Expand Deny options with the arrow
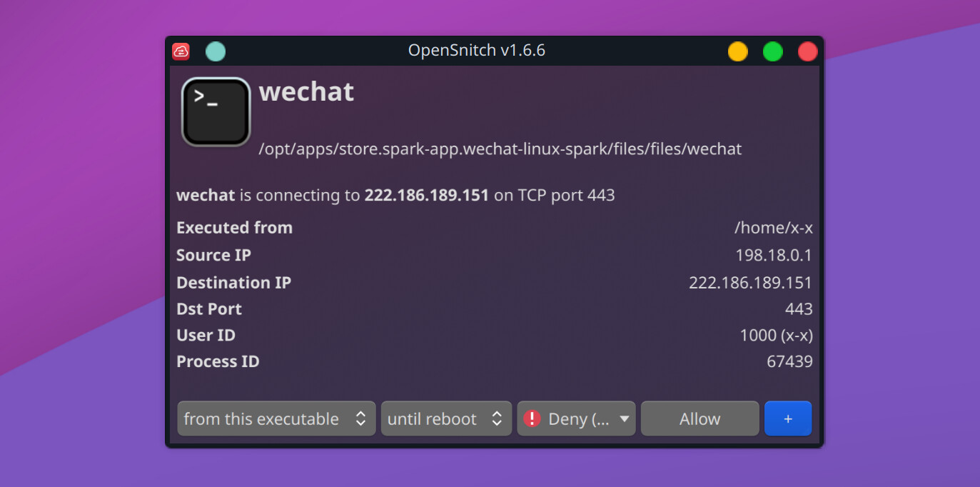The height and width of the screenshot is (487, 980). pyautogui.click(x=625, y=418)
